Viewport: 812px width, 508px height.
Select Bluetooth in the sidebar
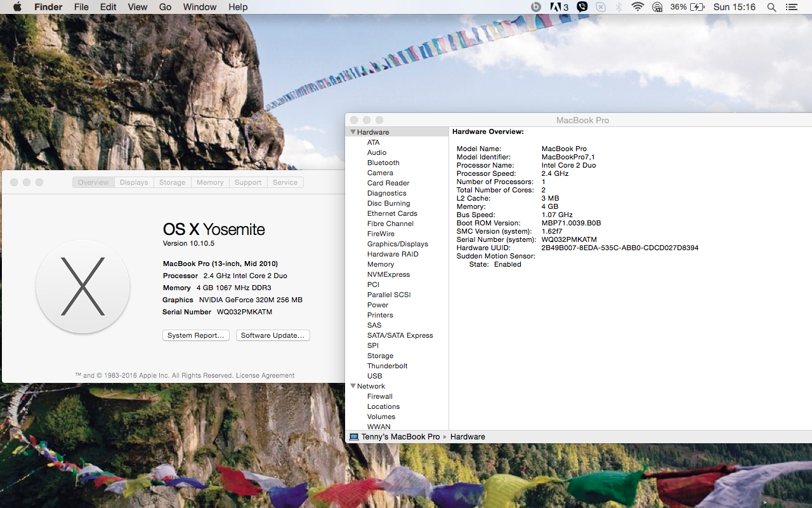pos(383,163)
